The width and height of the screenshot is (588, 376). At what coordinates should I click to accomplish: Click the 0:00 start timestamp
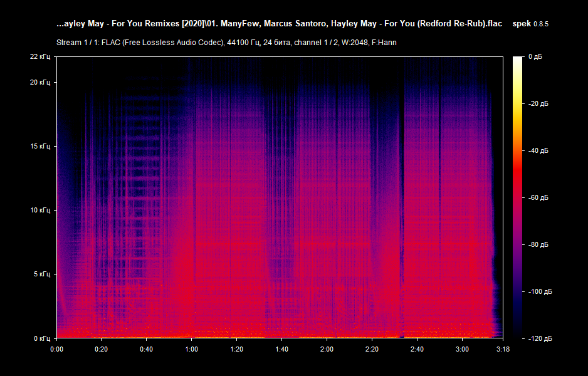point(57,351)
